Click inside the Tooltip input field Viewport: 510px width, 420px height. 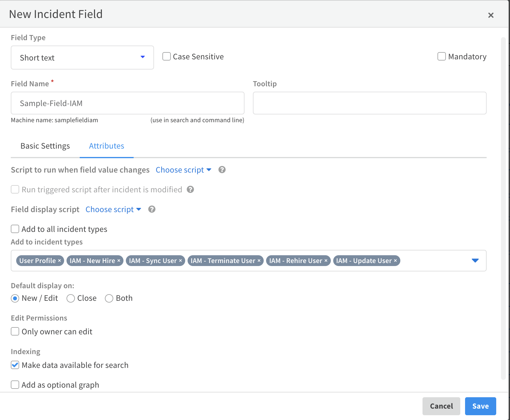369,103
